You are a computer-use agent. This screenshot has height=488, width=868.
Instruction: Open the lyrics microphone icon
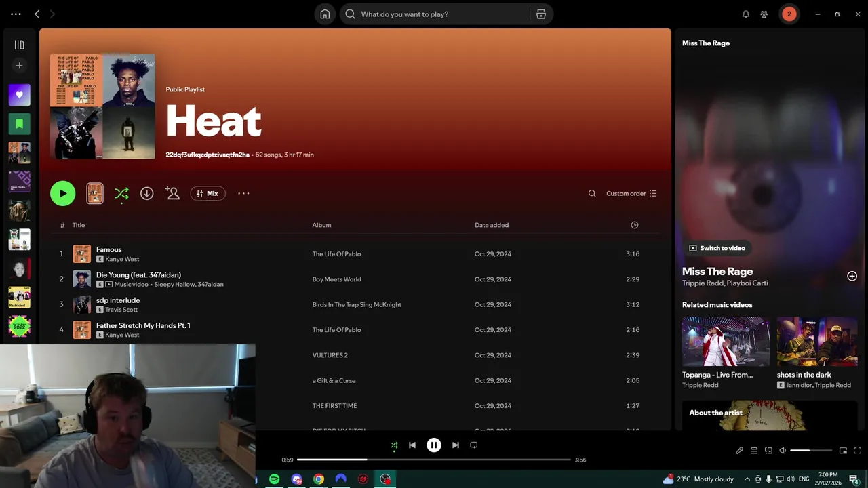point(740,451)
